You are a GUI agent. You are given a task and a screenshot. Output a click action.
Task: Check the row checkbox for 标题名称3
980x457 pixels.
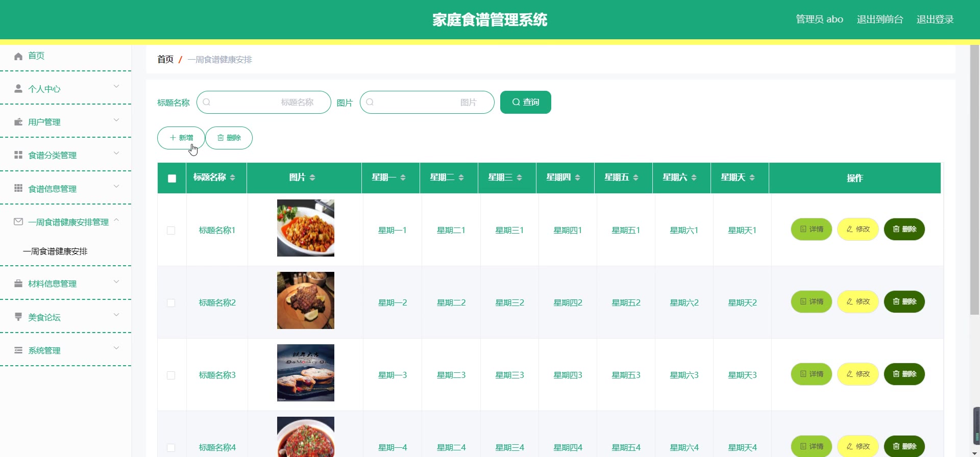point(171,375)
